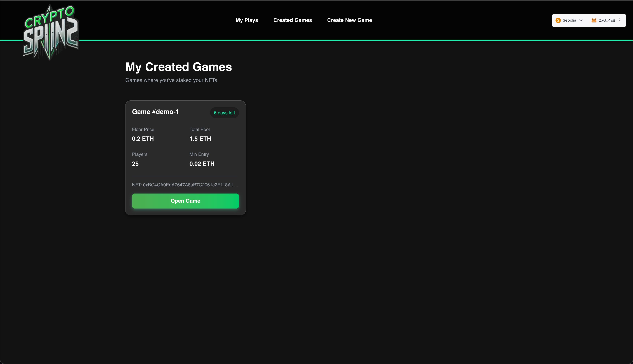Navigate to My Plays tab
633x364 pixels.
[247, 20]
